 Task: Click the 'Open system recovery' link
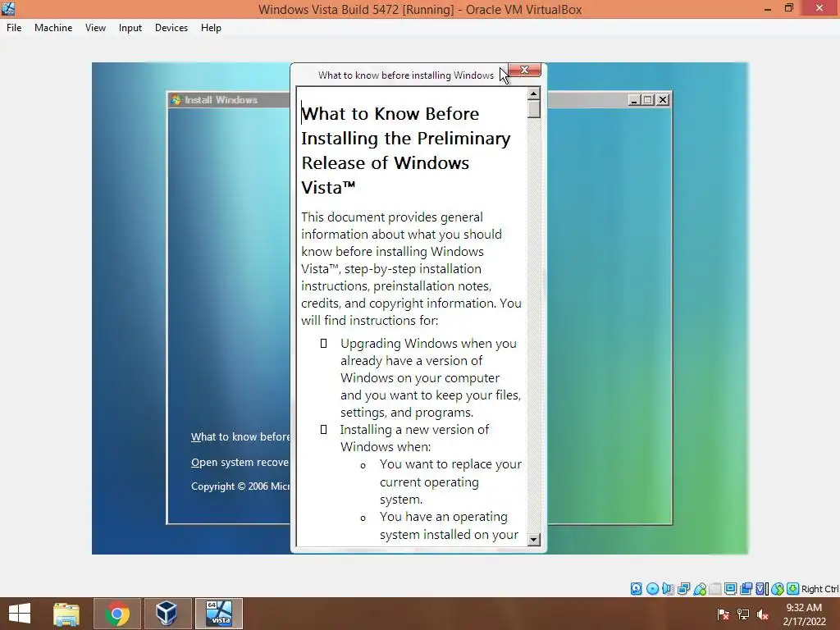point(240,463)
